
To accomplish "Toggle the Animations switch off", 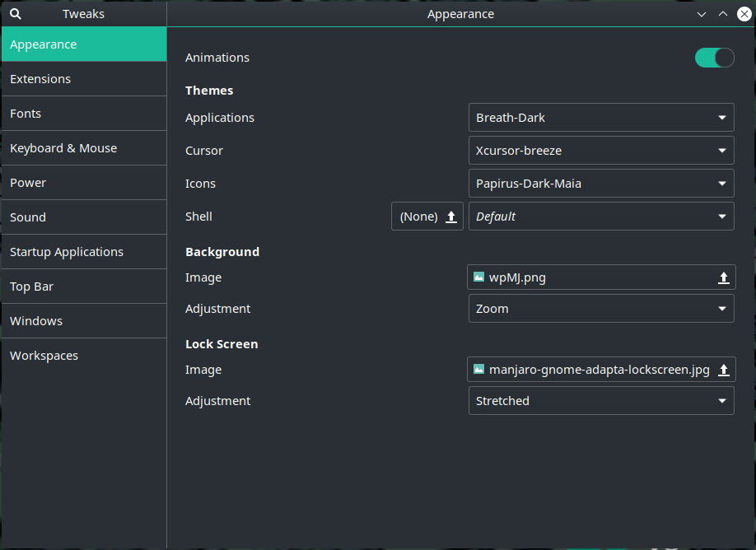I will 715,58.
